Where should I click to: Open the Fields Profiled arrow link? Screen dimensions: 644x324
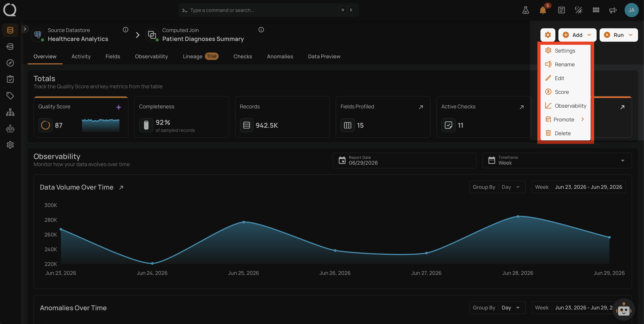pyautogui.click(x=421, y=107)
